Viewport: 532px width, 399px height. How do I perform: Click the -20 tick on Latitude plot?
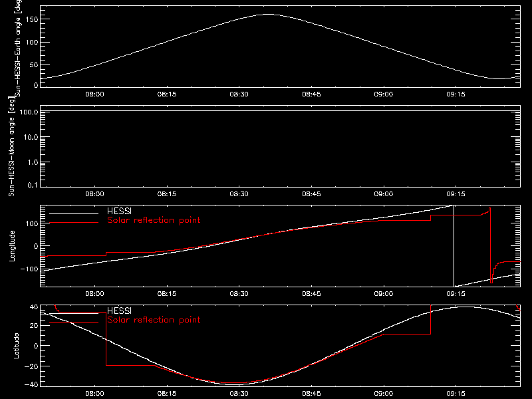(31, 366)
